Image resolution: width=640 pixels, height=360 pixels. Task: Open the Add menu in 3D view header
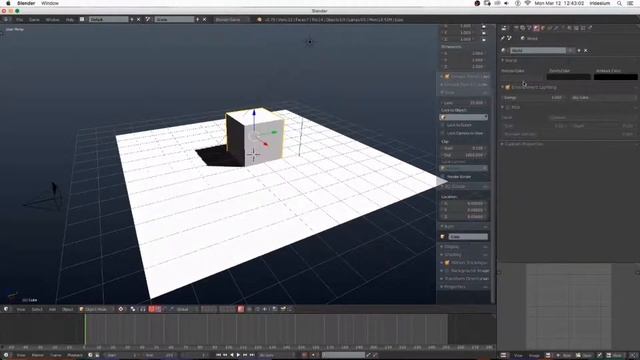click(52, 309)
